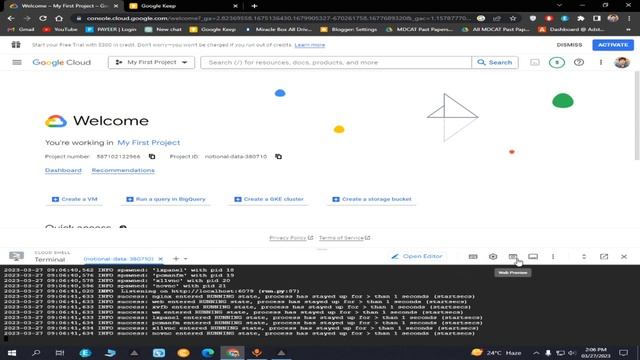Switch to the Google Keep browser tab
Screen dimensions: 640x360
(x=184, y=6)
